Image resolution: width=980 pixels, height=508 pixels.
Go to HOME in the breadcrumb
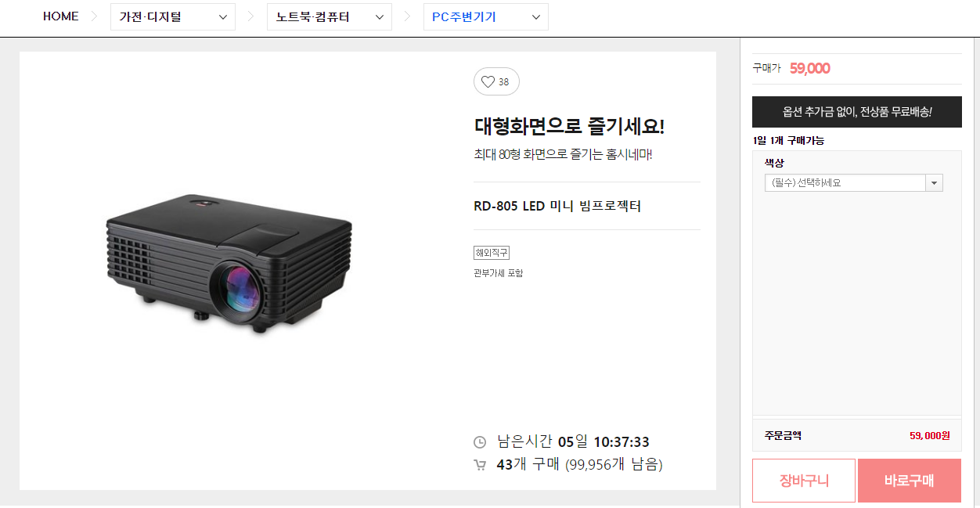click(x=60, y=16)
